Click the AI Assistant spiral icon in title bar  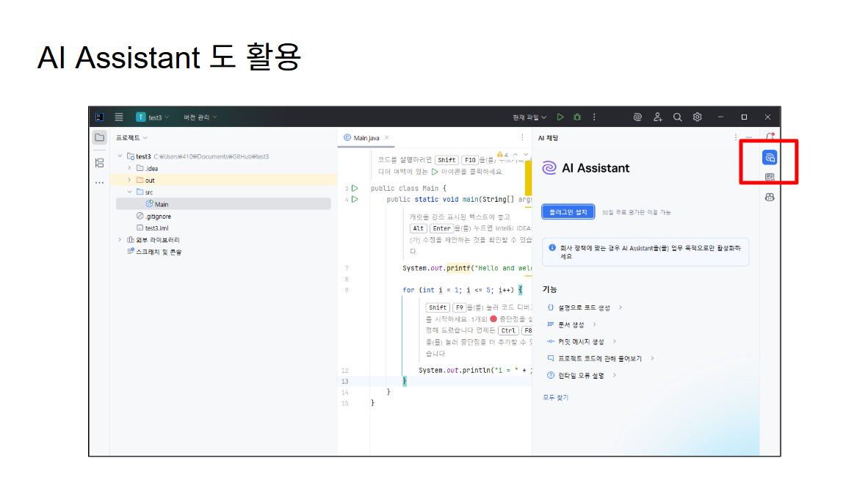(x=637, y=117)
